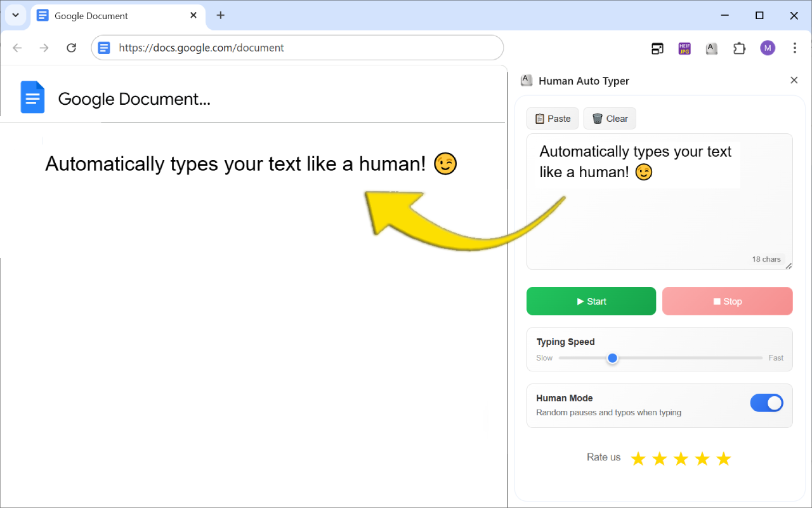The height and width of the screenshot is (508, 812).
Task: Click the Google Docs icon in the address bar
Action: click(x=103, y=47)
